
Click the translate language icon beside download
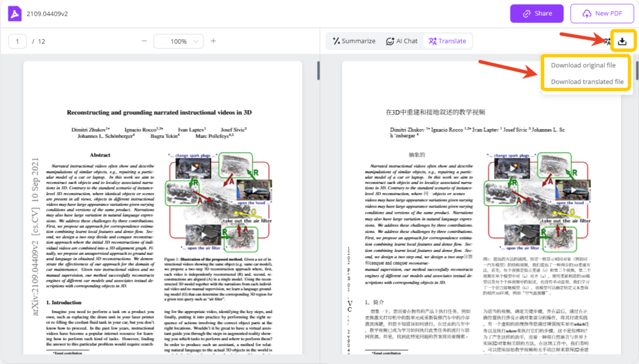click(606, 41)
